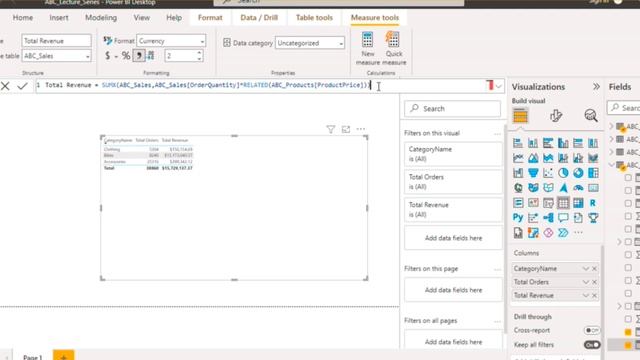Viewport: 640px width, 360px height.
Task: Click the Filters pane Search box
Action: click(453, 109)
